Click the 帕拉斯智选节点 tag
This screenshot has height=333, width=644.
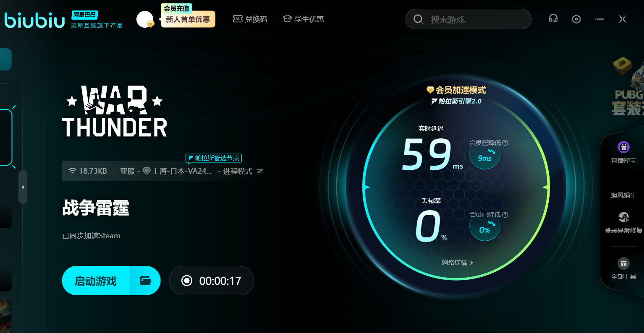coord(214,158)
